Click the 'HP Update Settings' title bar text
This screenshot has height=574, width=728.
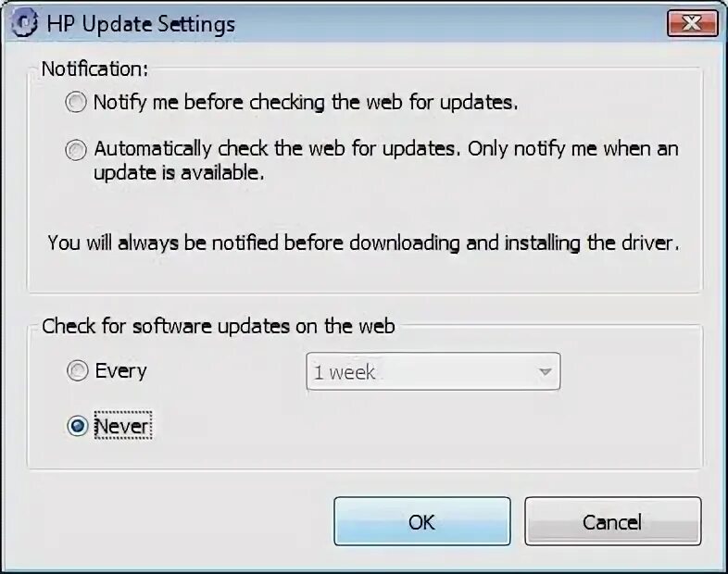click(x=141, y=24)
